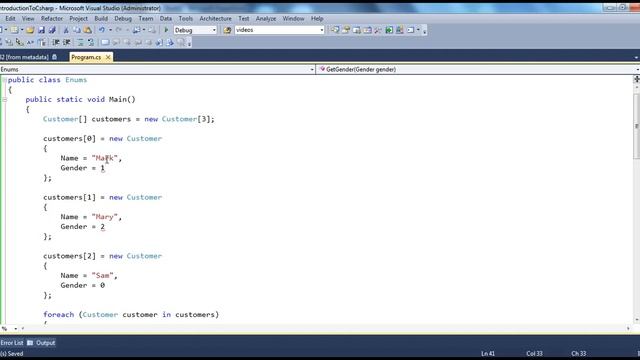Close the Program.cs tab

click(108, 58)
